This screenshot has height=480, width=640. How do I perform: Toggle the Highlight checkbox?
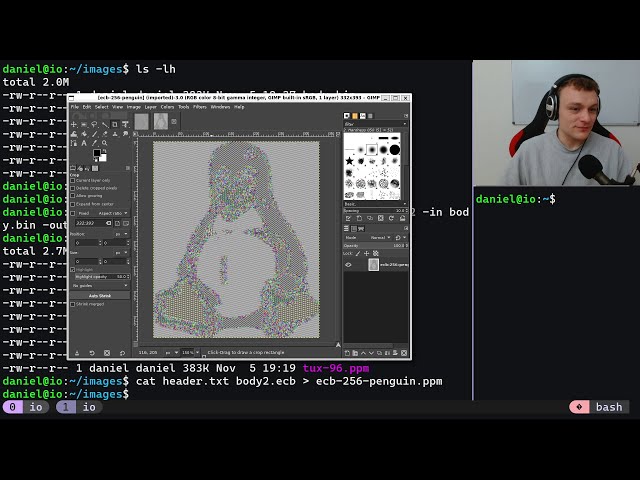73,270
